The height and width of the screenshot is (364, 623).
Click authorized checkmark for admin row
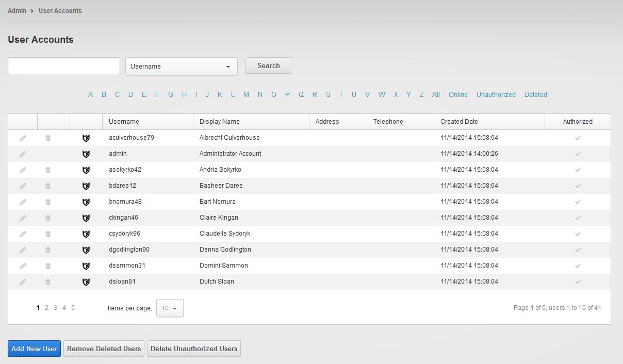tap(578, 154)
